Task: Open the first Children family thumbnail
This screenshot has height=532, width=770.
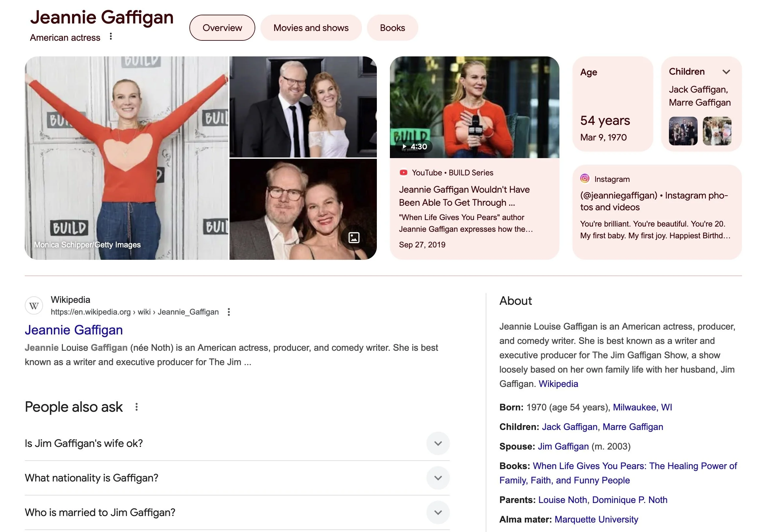Action: pyautogui.click(x=683, y=131)
